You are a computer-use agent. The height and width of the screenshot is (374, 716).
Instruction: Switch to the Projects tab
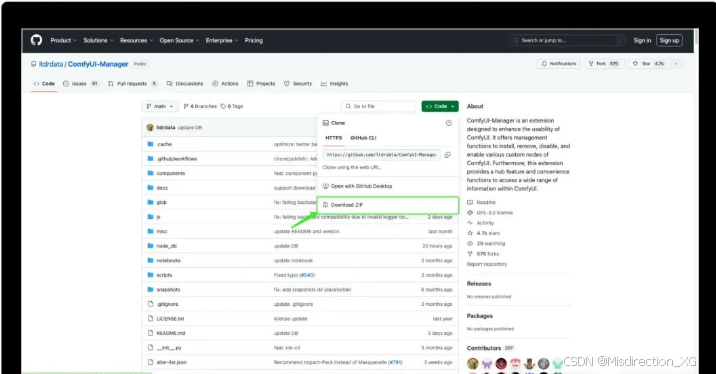261,84
